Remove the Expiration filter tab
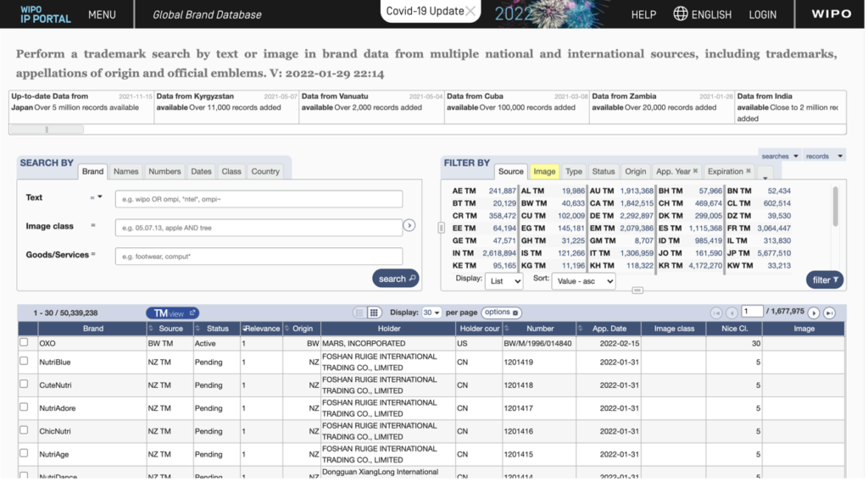 748,171
